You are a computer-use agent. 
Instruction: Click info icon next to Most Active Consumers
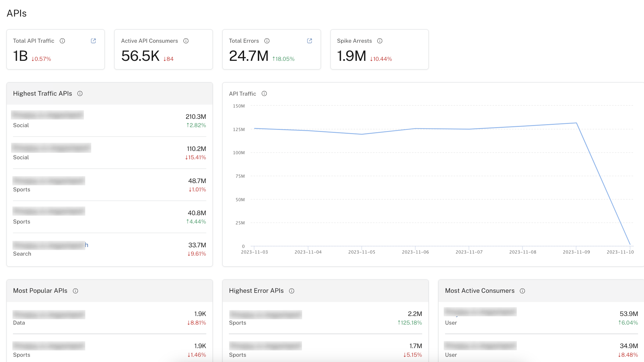pos(522,291)
